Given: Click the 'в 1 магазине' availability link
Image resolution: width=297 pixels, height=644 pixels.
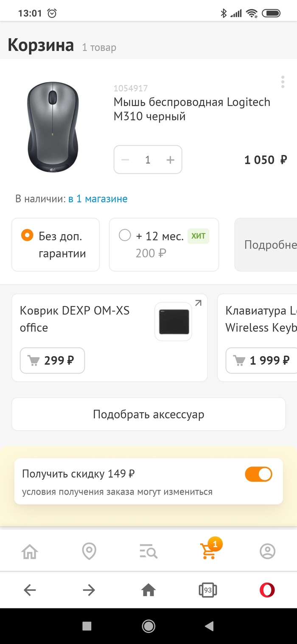Looking at the screenshot, I should (x=98, y=199).
